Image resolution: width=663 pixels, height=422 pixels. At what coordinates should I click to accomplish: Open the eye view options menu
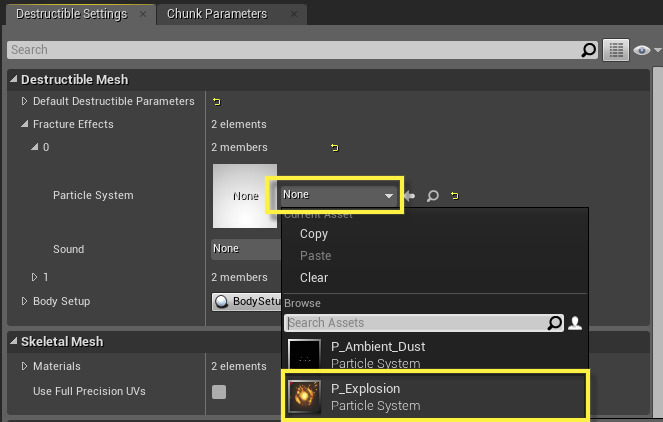coord(645,50)
